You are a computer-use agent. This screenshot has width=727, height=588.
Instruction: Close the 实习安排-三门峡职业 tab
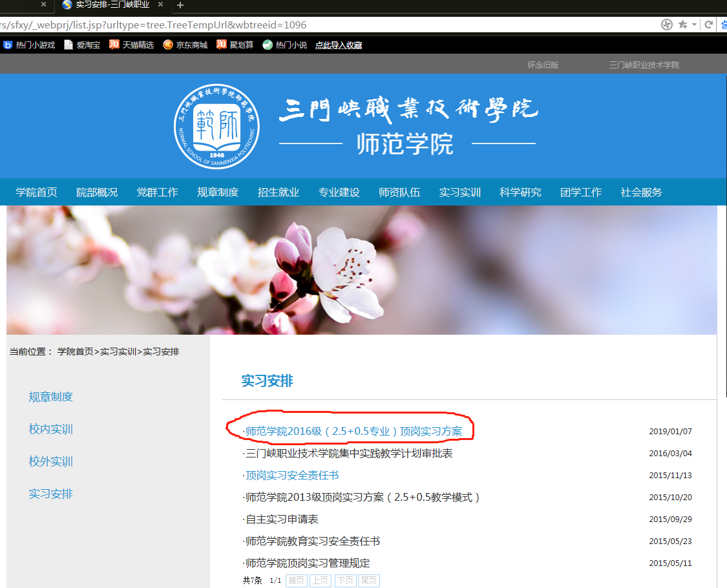pyautogui.click(x=160, y=5)
